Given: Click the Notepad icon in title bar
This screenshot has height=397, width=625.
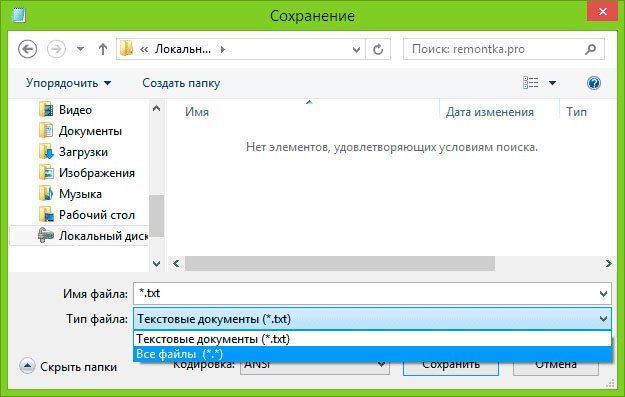Looking at the screenshot, I should click(19, 15).
